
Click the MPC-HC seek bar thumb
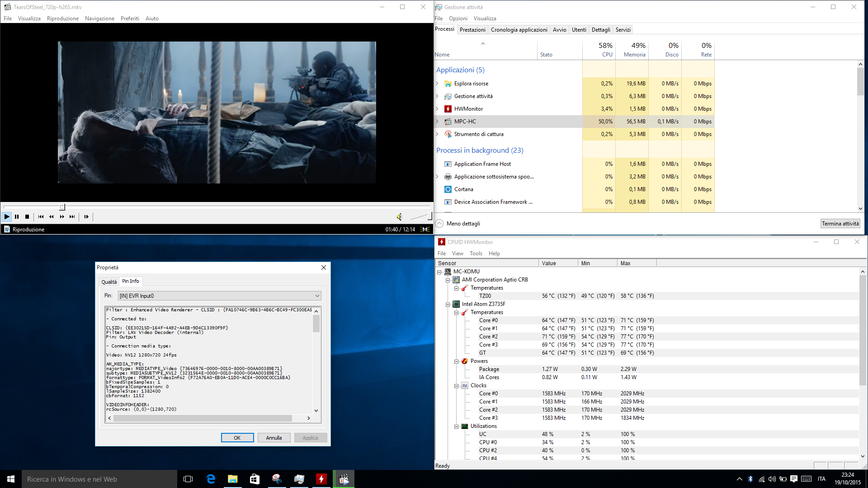click(62, 207)
